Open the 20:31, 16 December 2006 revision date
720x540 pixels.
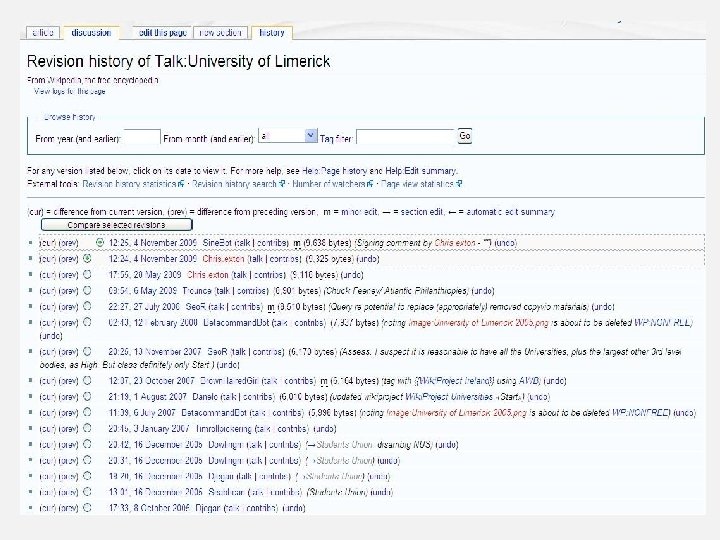[156, 461]
